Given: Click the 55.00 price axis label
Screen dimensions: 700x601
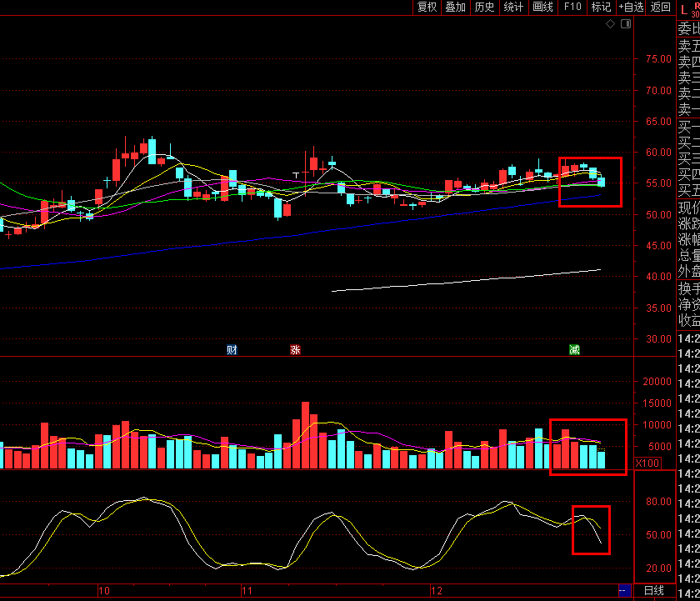Looking at the screenshot, I should tap(658, 183).
